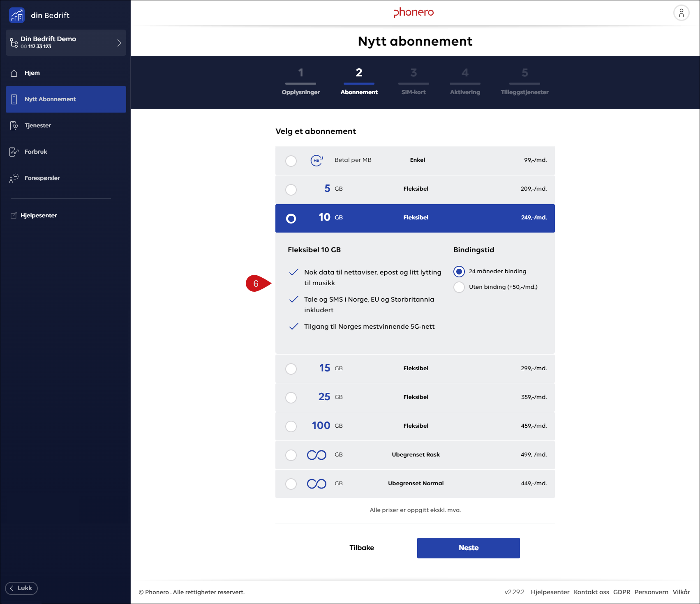Click the Tilbake button
700x604 pixels.
pyautogui.click(x=362, y=548)
